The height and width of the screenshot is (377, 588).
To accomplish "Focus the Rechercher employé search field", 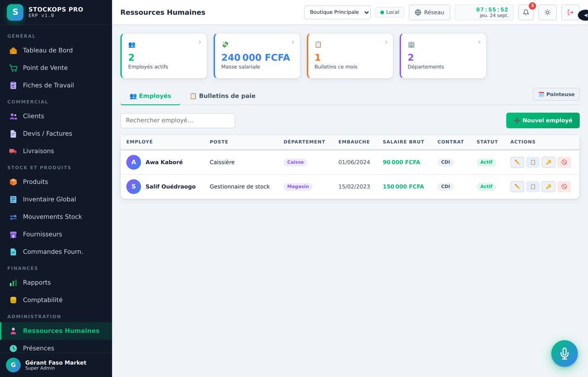I will pyautogui.click(x=178, y=120).
